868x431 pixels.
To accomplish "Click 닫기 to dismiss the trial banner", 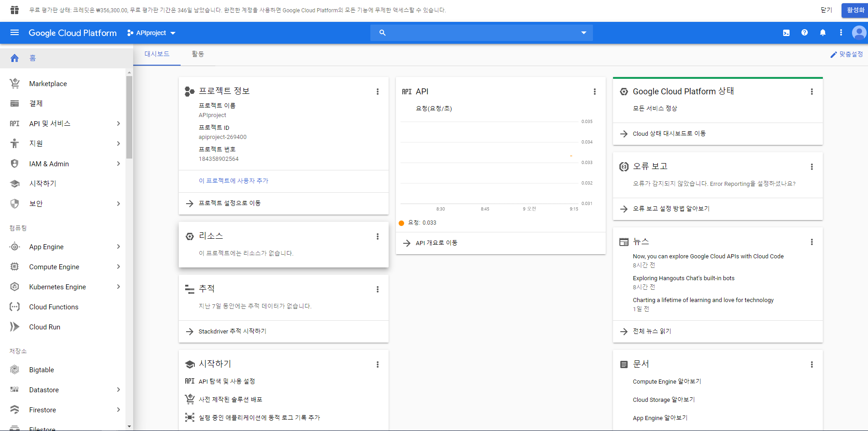I will [x=826, y=10].
